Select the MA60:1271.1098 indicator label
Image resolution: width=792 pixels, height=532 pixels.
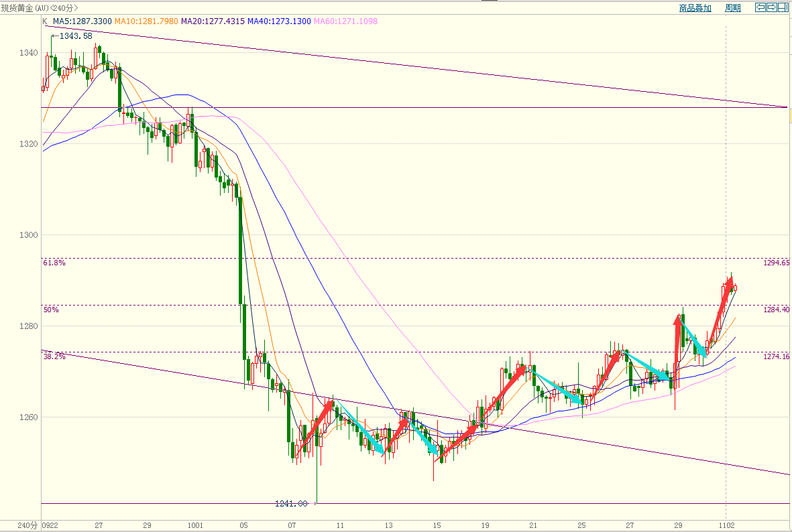(346, 21)
